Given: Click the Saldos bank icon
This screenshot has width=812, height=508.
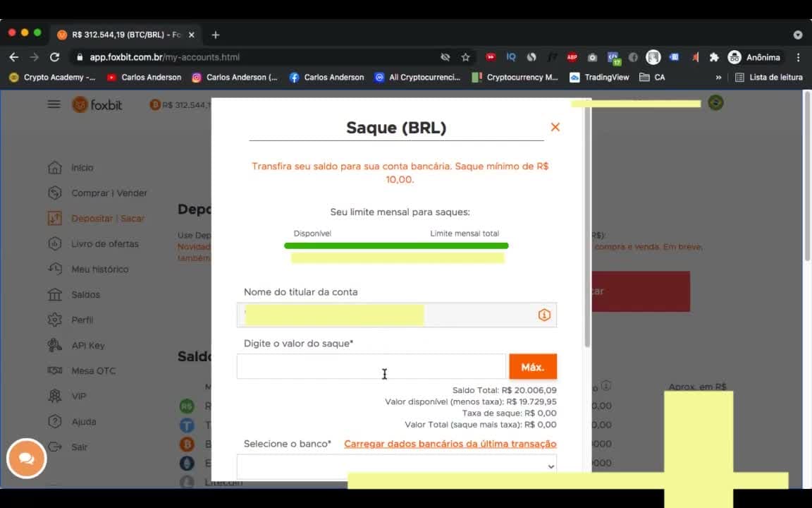Looking at the screenshot, I should coord(55,294).
